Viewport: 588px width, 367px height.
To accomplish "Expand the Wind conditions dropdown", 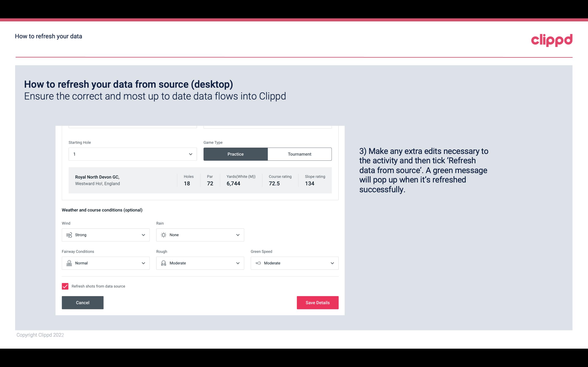I will pos(143,235).
